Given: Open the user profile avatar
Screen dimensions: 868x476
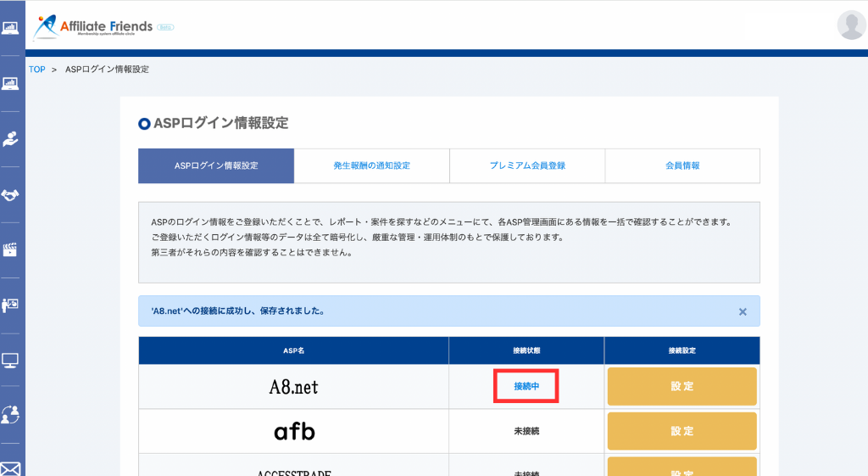Looking at the screenshot, I should [x=851, y=25].
